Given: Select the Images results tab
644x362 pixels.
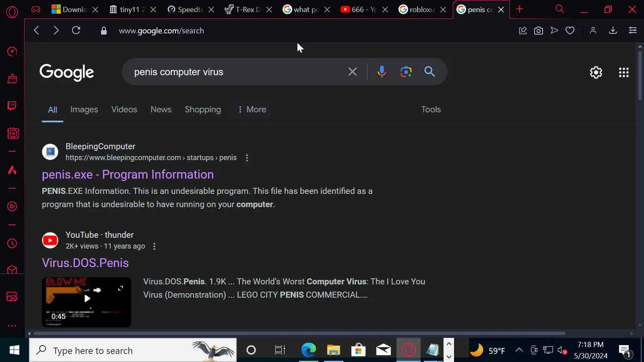Looking at the screenshot, I should (x=84, y=109).
